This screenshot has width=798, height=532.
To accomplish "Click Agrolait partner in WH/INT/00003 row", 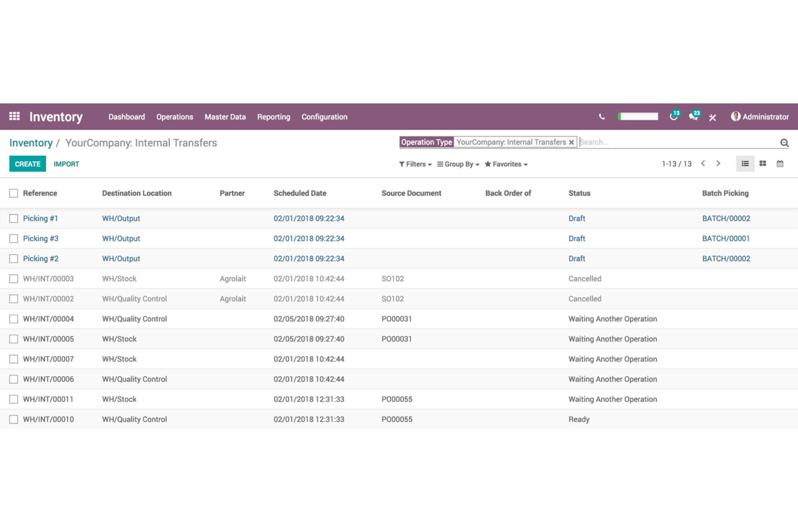I will point(233,279).
